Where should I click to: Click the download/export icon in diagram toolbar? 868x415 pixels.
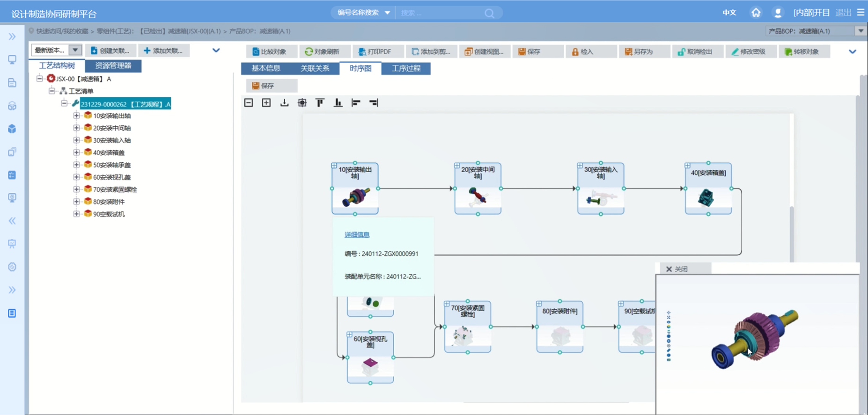[x=284, y=103]
